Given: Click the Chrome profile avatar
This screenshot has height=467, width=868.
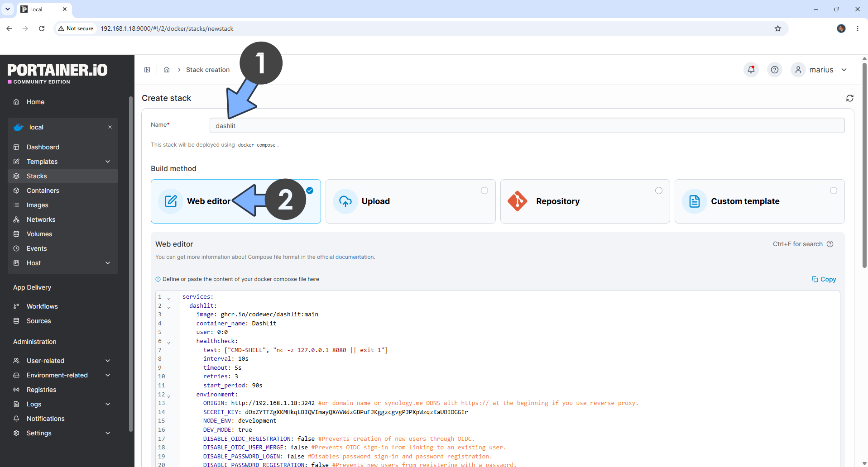Looking at the screenshot, I should [841, 29].
